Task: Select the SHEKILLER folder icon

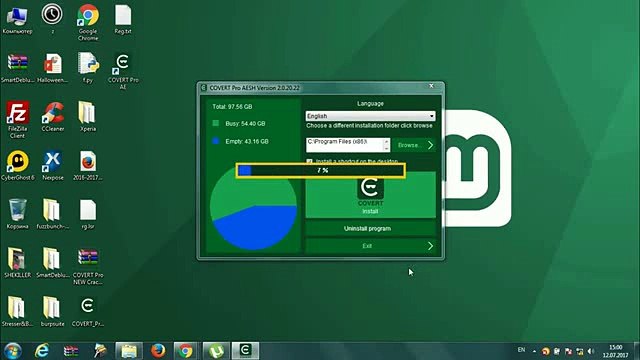Action: click(x=17, y=263)
